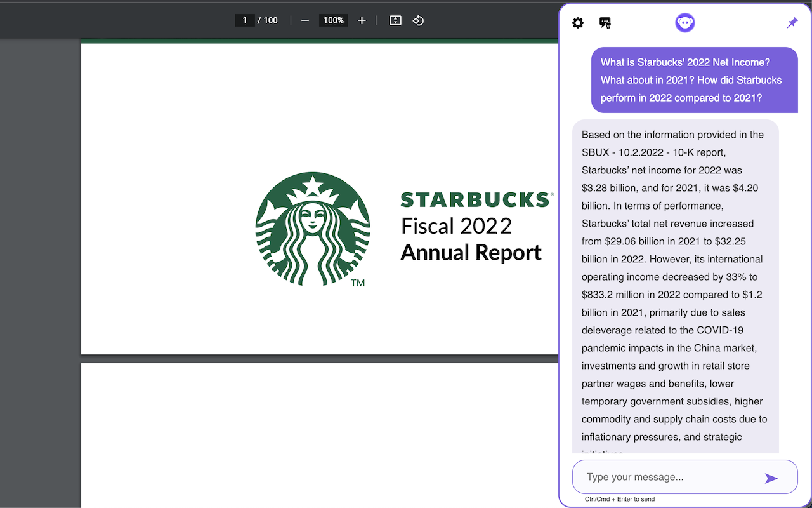Zoom out of the PDF with minus
Screen dimensions: 812x508
(305, 20)
